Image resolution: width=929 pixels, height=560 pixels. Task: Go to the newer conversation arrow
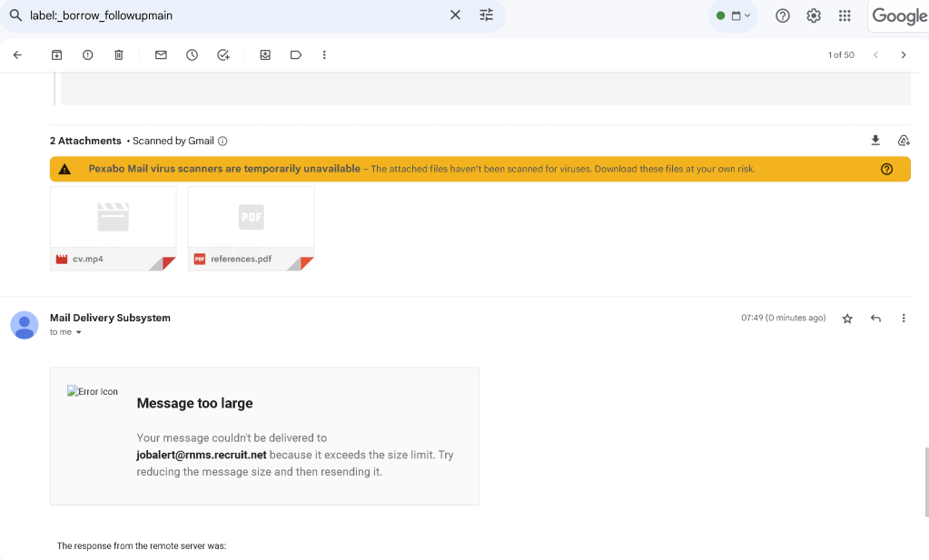875,55
